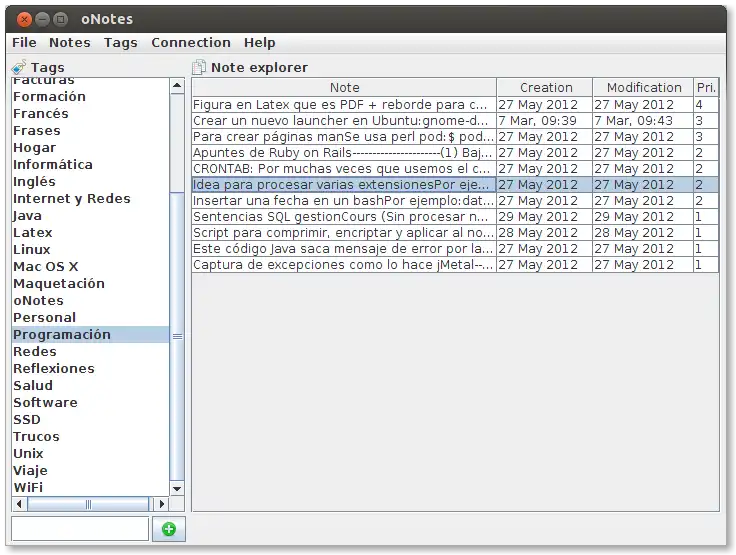This screenshot has width=736, height=555.
Task: Select the Inglés tag
Action: click(x=90, y=181)
